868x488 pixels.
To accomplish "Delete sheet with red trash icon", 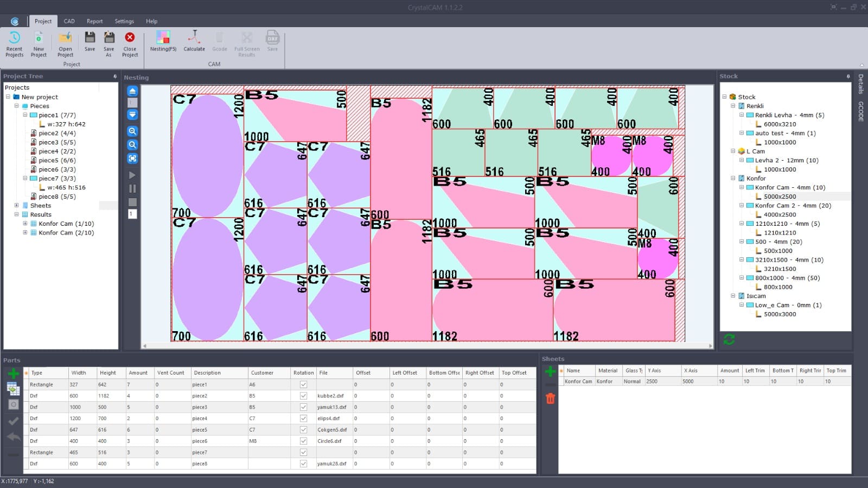I will click(x=550, y=398).
